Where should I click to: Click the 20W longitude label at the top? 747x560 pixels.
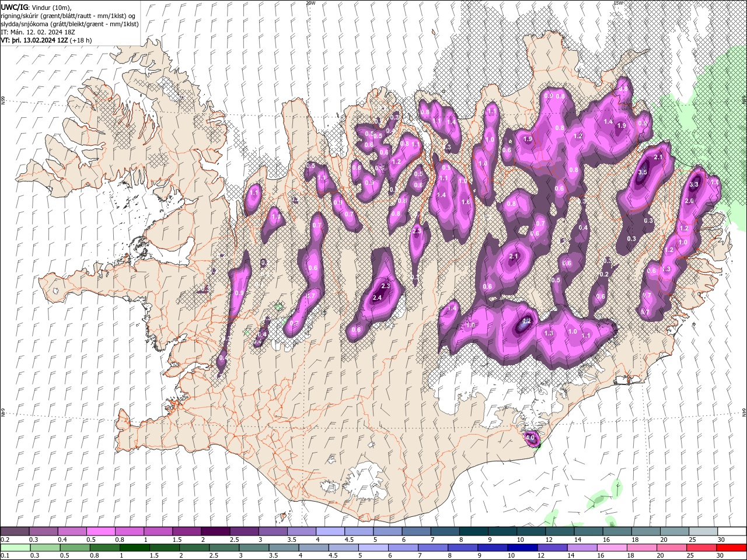(310, 3)
